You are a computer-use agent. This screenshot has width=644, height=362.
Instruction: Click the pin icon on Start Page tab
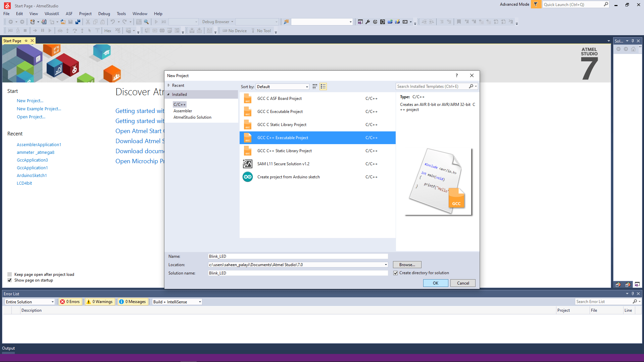[x=26, y=41]
